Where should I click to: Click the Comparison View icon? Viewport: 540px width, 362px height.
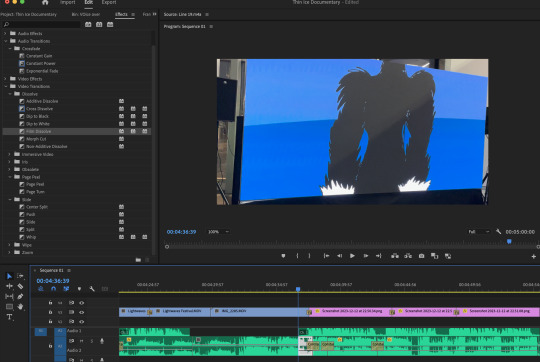click(x=435, y=256)
